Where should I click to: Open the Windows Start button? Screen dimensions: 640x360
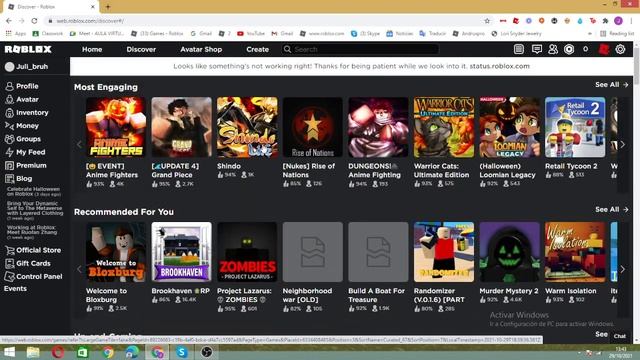[x=9, y=352]
